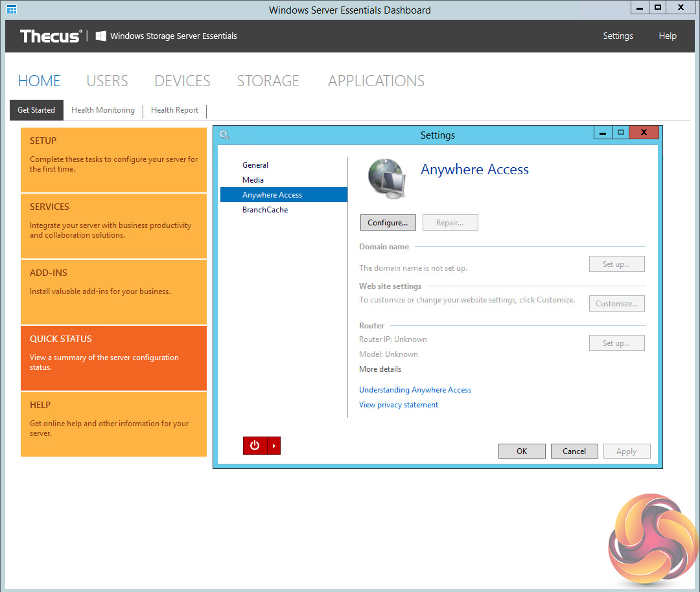Open Settings in the dashboard header
The image size is (700, 592).
[618, 36]
